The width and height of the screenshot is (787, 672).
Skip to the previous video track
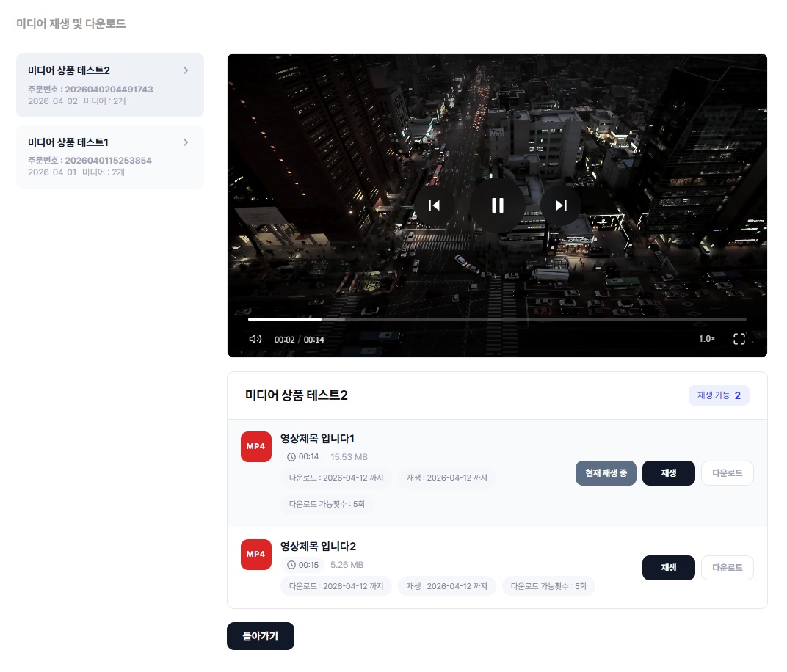tap(435, 205)
